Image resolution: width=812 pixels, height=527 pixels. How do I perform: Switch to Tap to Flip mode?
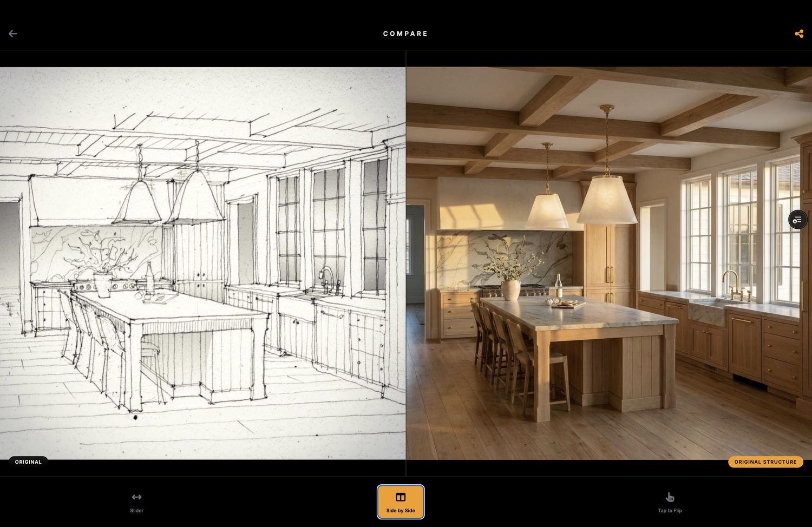coord(670,502)
